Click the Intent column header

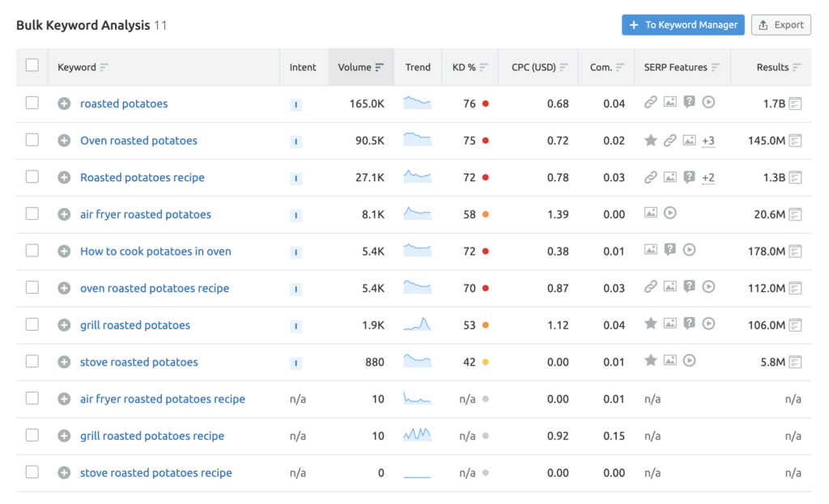click(x=303, y=67)
